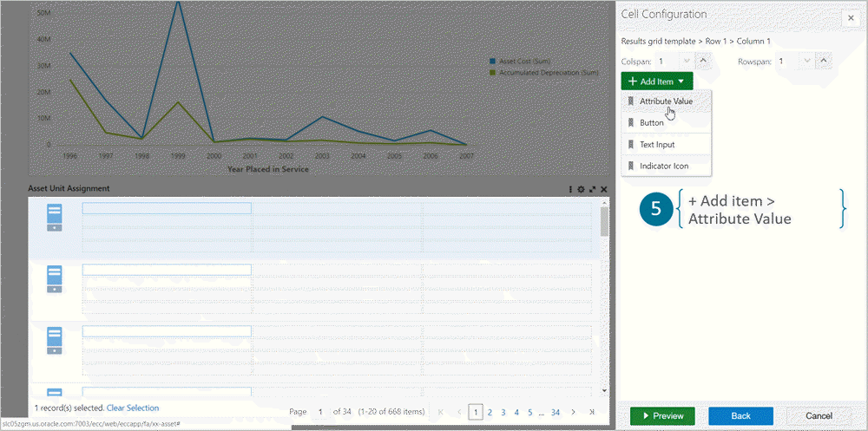The width and height of the screenshot is (868, 431).
Task: Toggle the Asset Cost (Sum) legend entry
Action: 520,62
